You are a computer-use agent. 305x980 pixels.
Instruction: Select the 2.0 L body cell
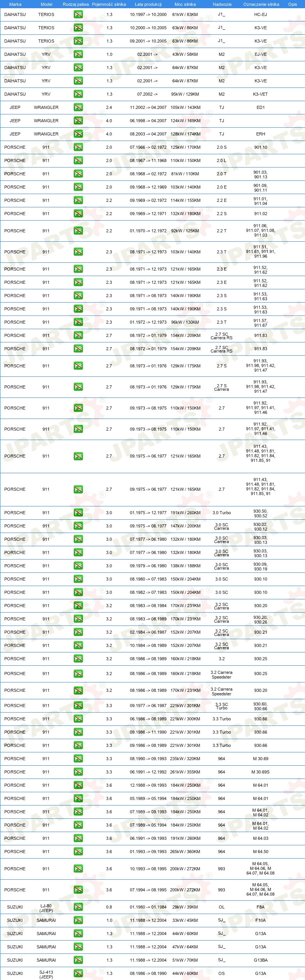click(222, 160)
